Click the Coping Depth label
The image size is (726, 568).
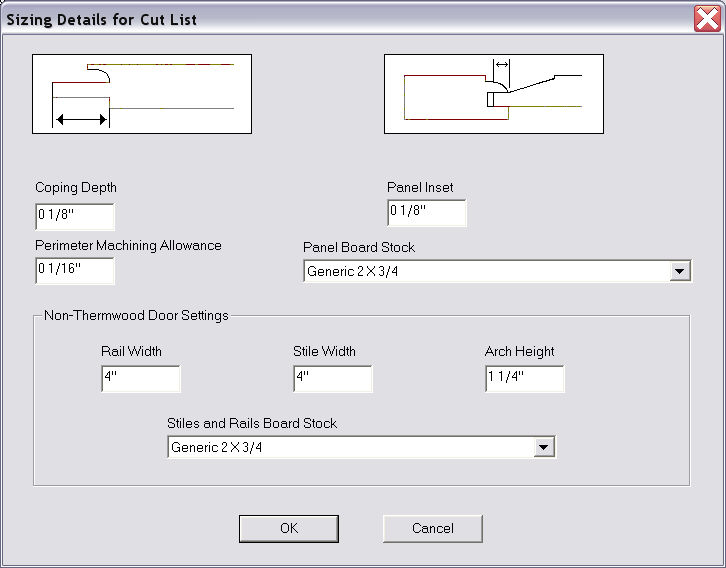[76, 187]
